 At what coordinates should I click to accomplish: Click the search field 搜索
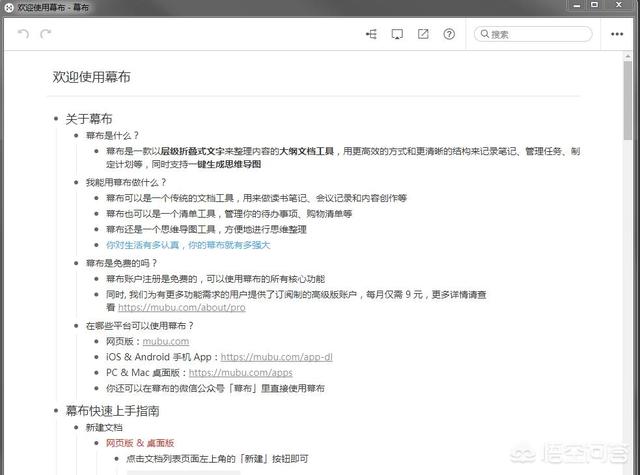point(533,34)
